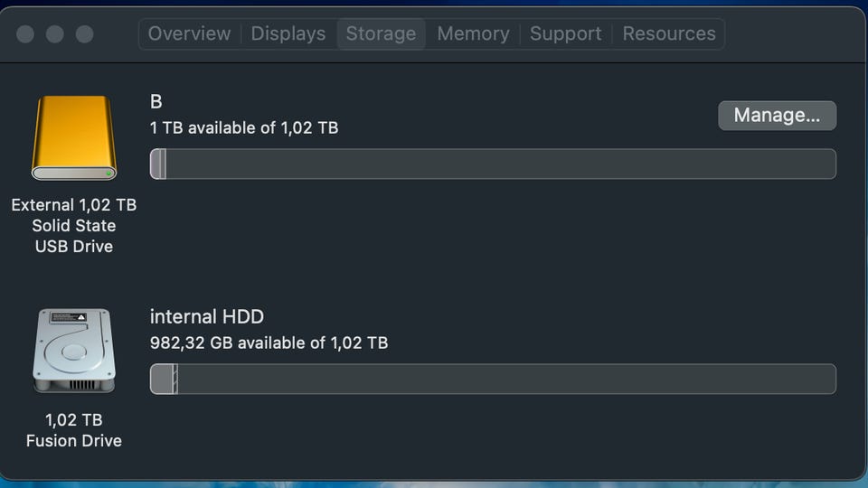This screenshot has width=868, height=488.
Task: Minimize the window with the middle button
Action: (55, 34)
